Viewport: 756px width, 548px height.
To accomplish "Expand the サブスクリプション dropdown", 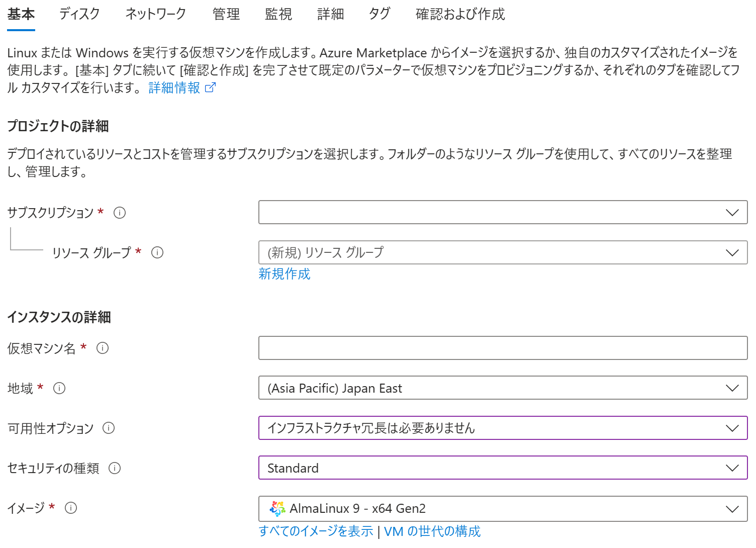I will point(503,212).
